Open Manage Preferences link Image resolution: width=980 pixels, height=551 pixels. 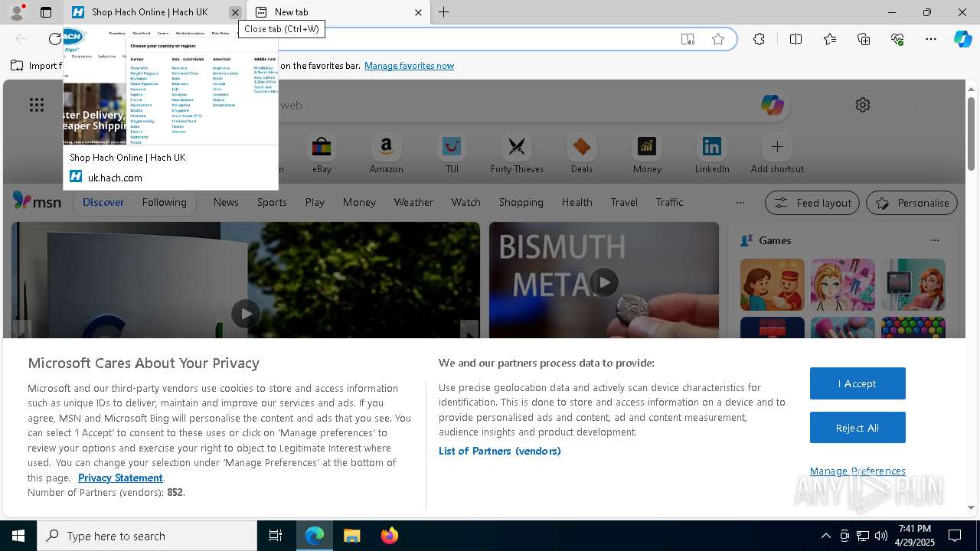tap(857, 471)
